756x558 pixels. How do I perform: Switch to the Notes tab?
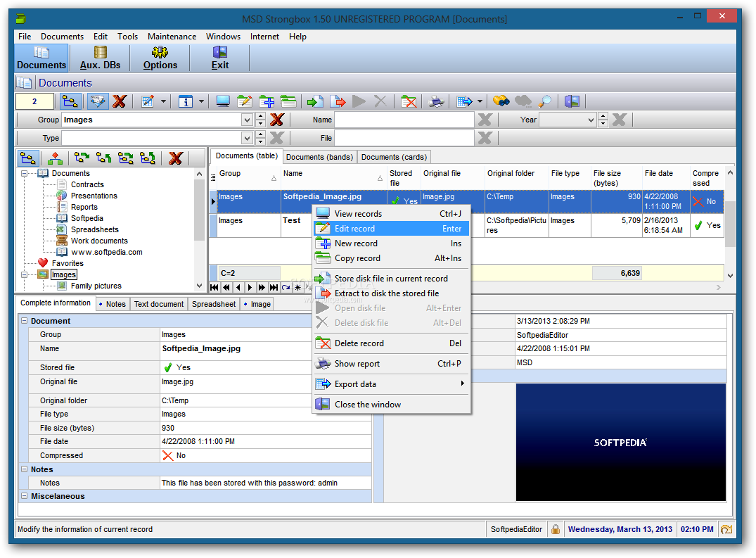coord(112,304)
